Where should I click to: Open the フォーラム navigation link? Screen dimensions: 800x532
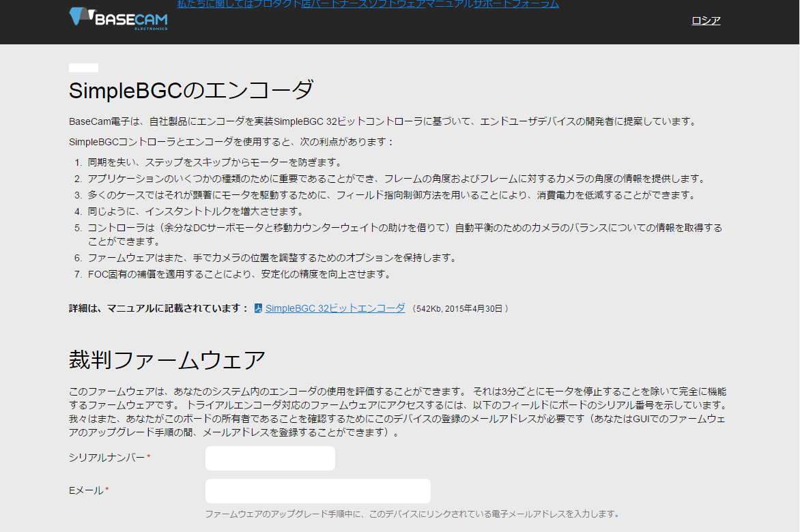point(535,4)
